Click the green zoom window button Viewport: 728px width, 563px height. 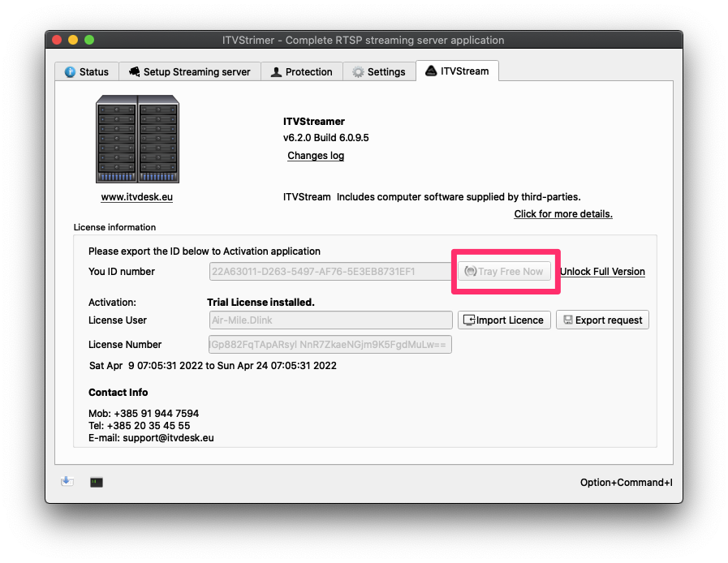(89, 40)
